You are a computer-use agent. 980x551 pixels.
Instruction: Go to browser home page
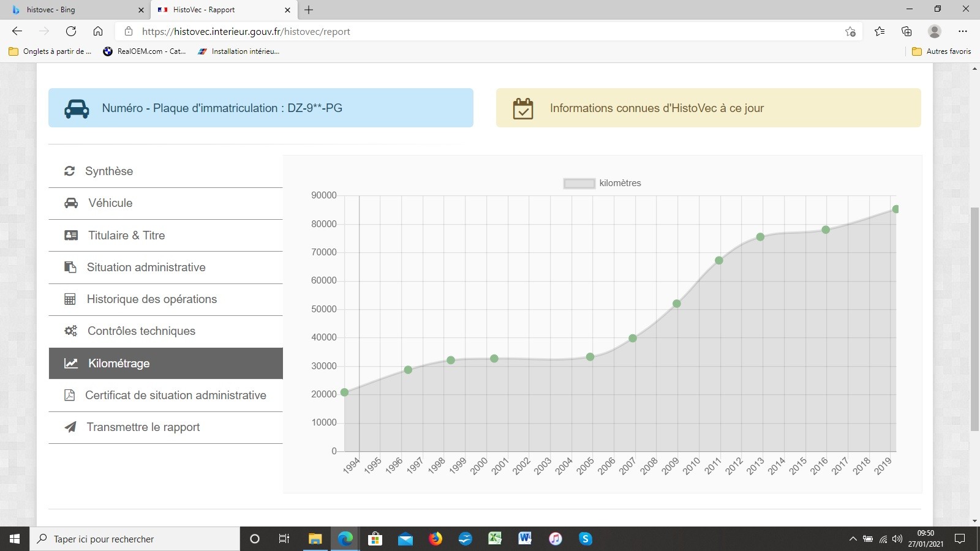tap(98, 31)
